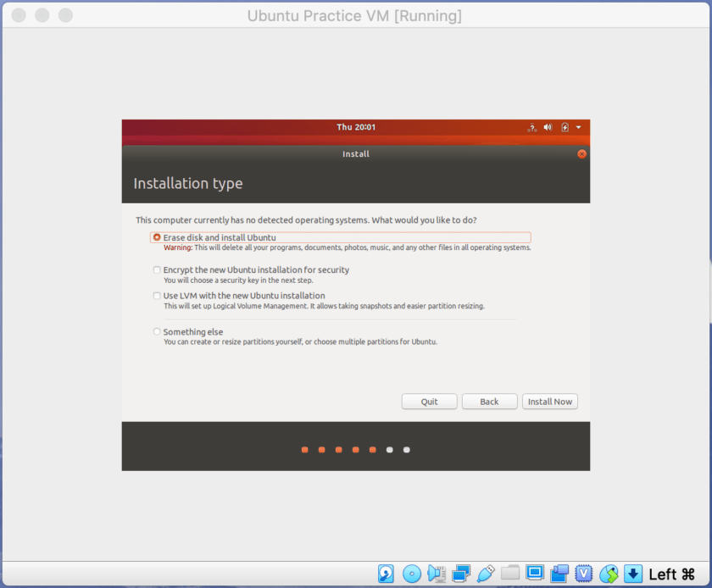Open the USB devices status icon
This screenshot has height=588, width=712.
486,574
